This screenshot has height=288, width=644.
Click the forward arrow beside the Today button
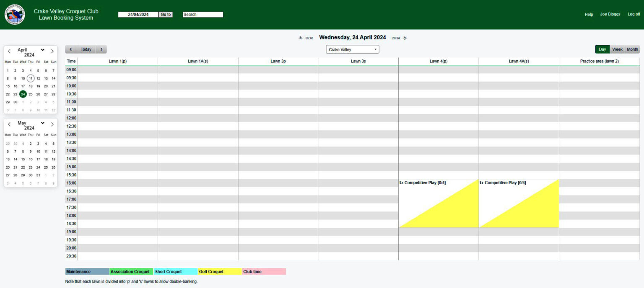(x=101, y=49)
